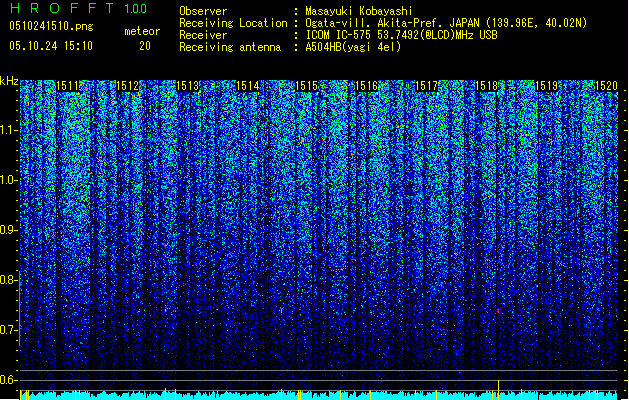Viewport: 629px width, 400px height.
Task: Select the filename 0510241510.png
Action: coord(51,26)
